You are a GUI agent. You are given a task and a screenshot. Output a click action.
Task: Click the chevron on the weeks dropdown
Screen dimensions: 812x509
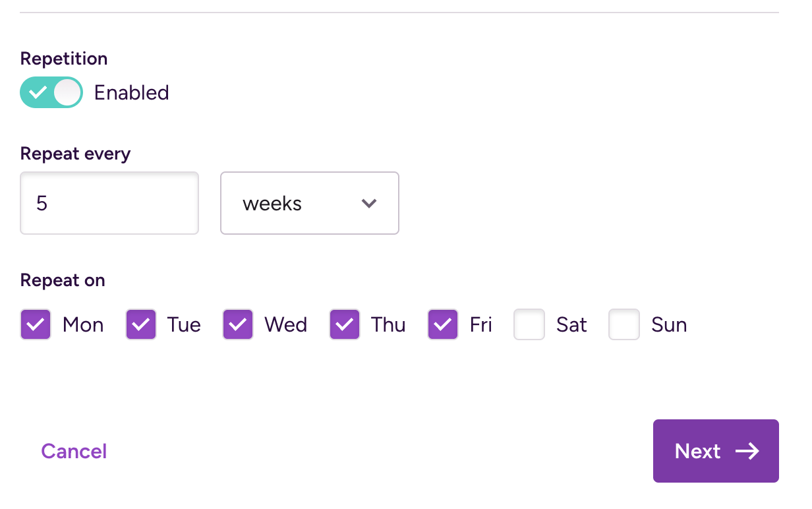point(369,203)
